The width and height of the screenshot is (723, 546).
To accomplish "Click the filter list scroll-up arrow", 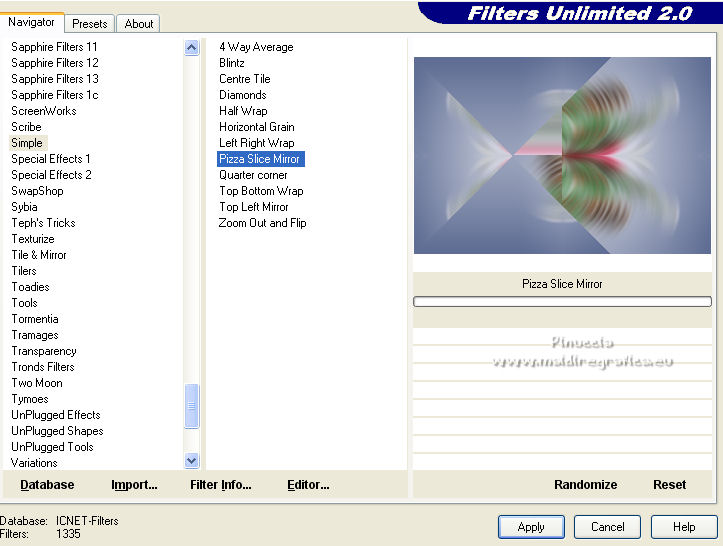I will click(191, 47).
